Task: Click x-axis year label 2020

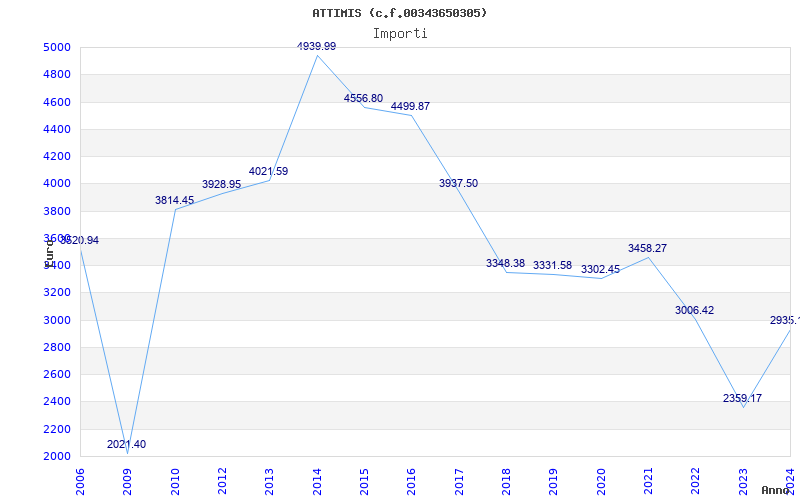Action: (x=601, y=482)
